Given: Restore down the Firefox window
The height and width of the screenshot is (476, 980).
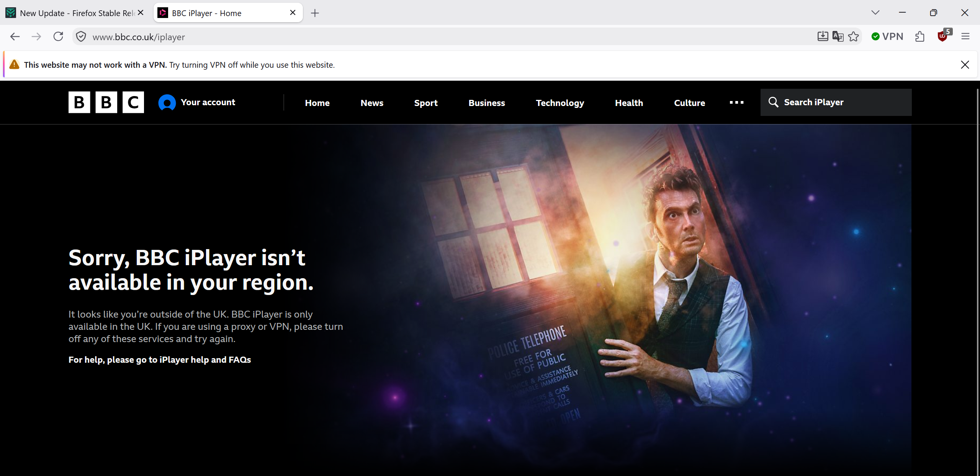Looking at the screenshot, I should tap(933, 13).
